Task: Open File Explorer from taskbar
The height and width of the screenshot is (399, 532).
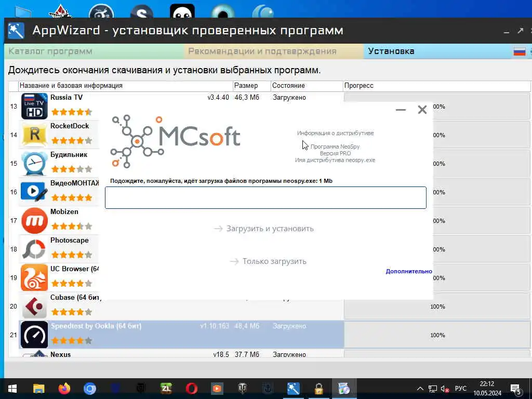Action: pyautogui.click(x=38, y=389)
